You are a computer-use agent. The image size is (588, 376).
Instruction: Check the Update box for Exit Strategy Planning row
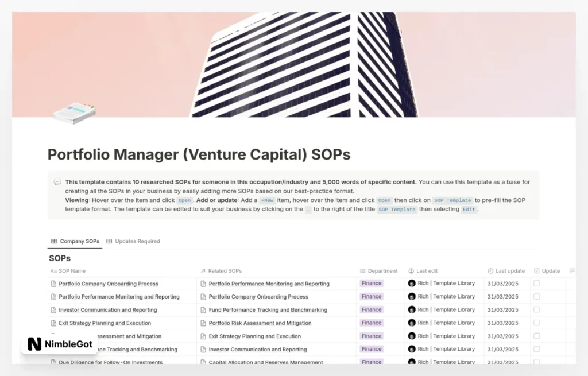537,323
